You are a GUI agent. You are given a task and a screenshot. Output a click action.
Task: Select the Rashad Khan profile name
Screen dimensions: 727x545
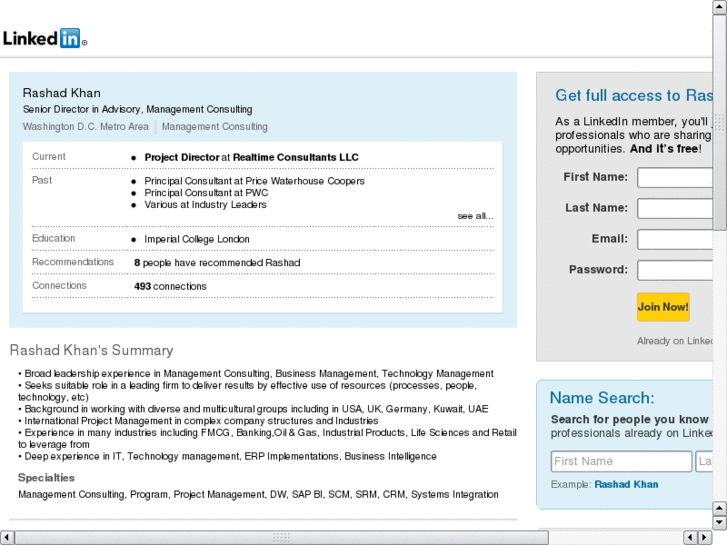pos(62,93)
